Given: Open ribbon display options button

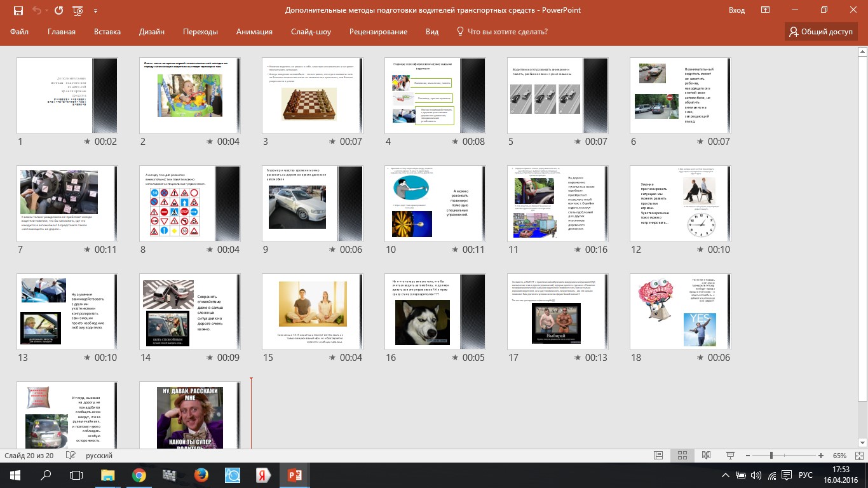Looking at the screenshot, I should [766, 10].
